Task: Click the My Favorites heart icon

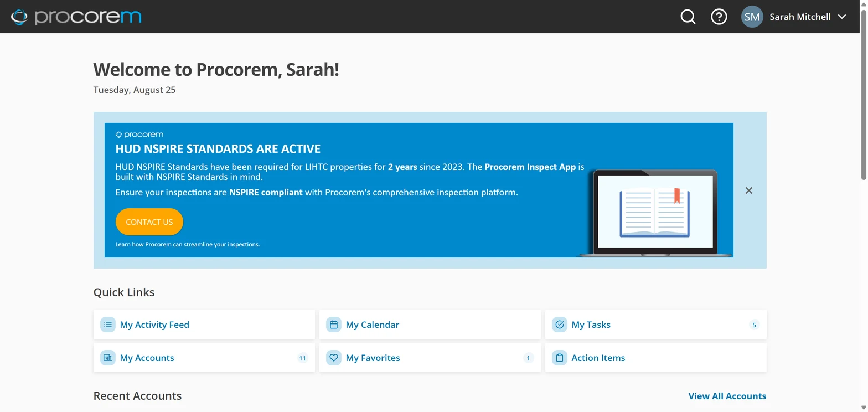Action: [x=334, y=358]
